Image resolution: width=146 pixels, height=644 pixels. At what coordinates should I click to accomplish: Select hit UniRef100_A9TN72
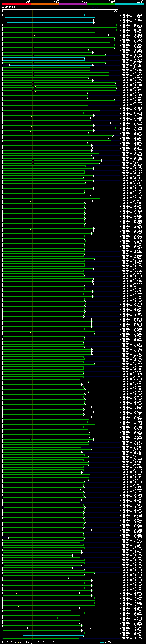coord(131,58)
